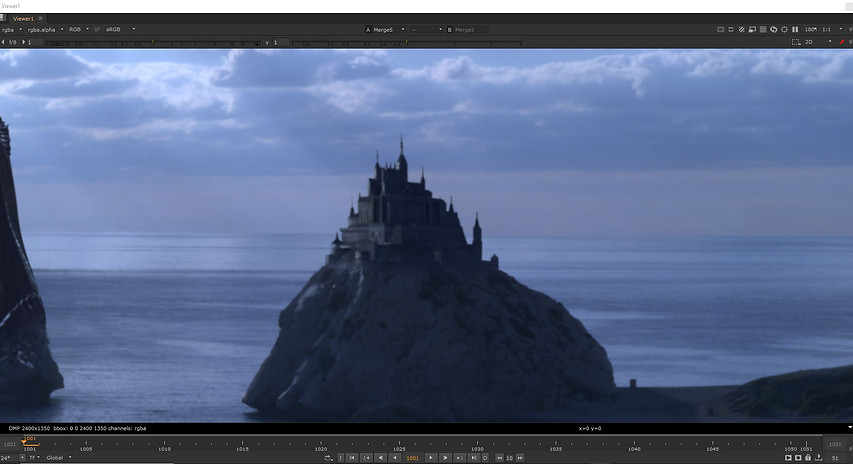This screenshot has height=464, width=853.
Task: Click the gamma value field
Action: point(280,42)
